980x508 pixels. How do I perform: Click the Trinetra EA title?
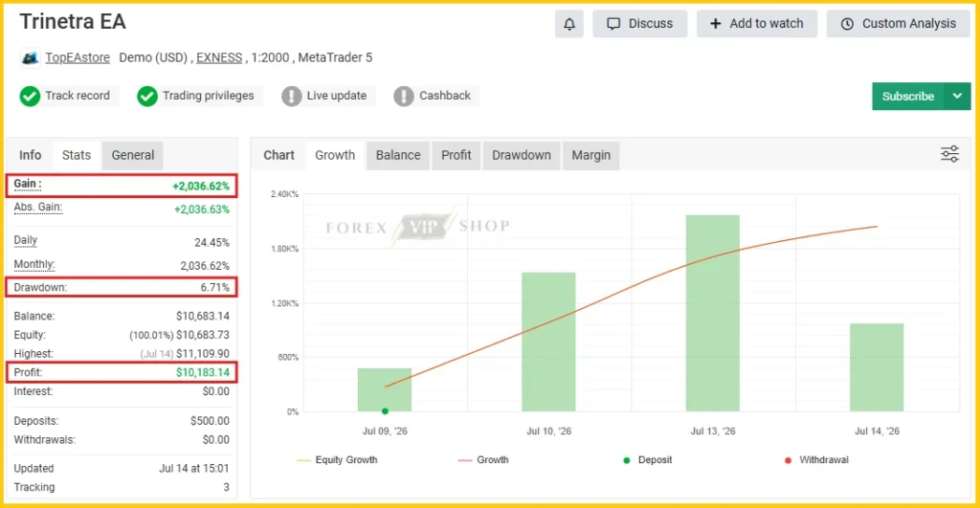(x=73, y=22)
